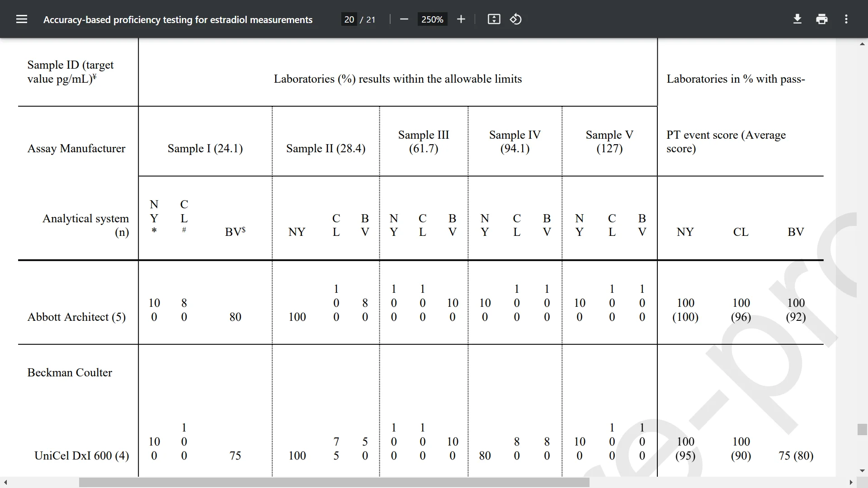Image resolution: width=868 pixels, height=488 pixels.
Task: Click the print icon for document
Action: tap(821, 20)
